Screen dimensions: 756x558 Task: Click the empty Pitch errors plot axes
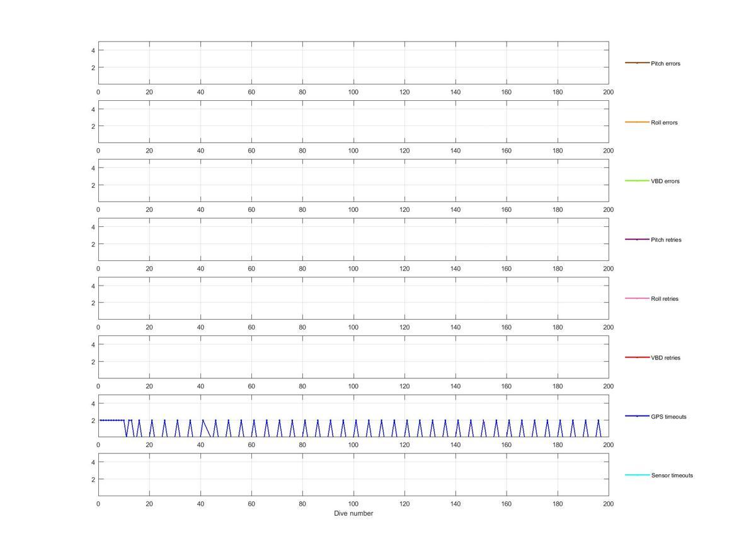[x=353, y=63]
